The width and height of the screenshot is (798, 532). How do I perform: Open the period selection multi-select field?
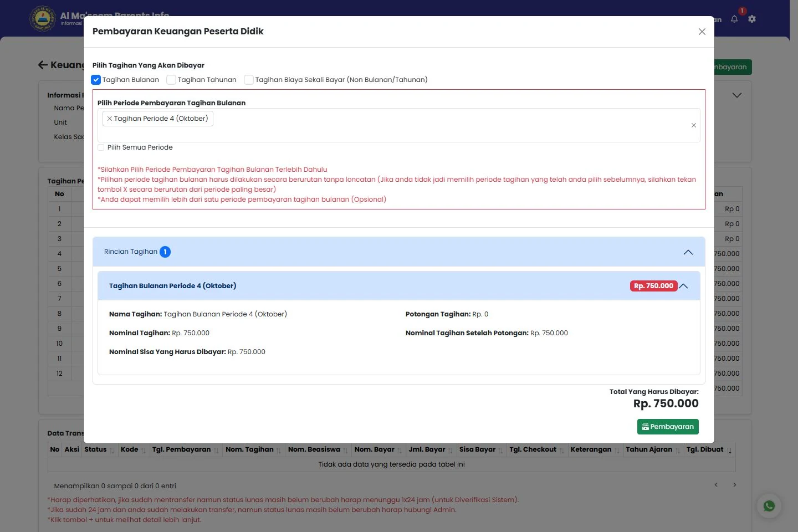coord(399,125)
